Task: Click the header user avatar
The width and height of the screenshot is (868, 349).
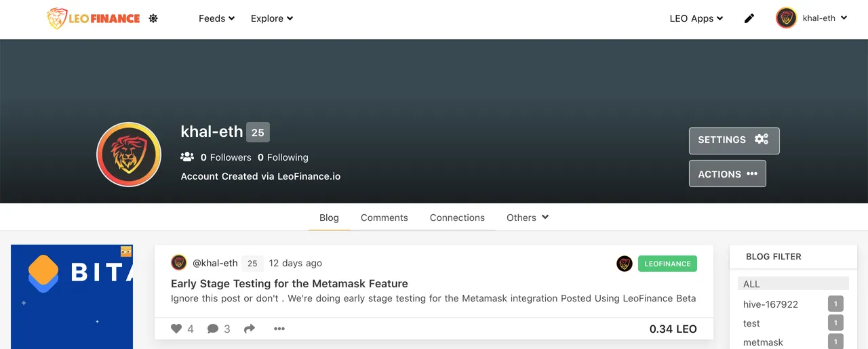Action: point(787,18)
